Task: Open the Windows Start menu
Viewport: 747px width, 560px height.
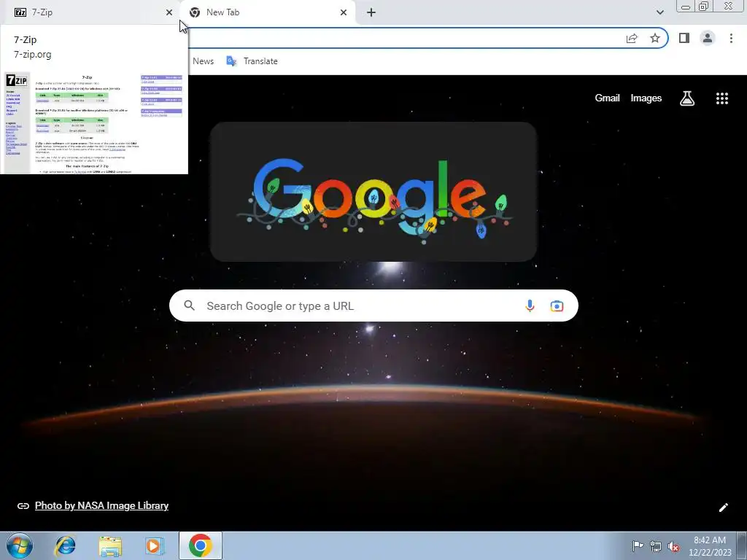Action: click(x=20, y=545)
